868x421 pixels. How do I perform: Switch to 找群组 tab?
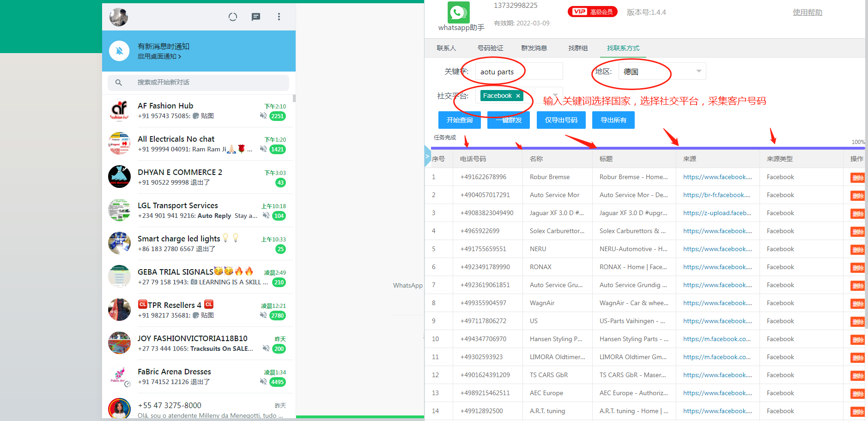pos(578,48)
